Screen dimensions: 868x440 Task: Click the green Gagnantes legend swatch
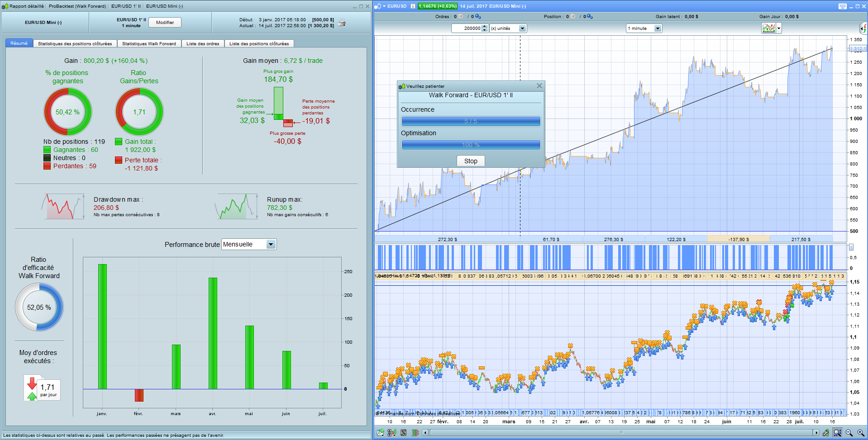(x=47, y=150)
